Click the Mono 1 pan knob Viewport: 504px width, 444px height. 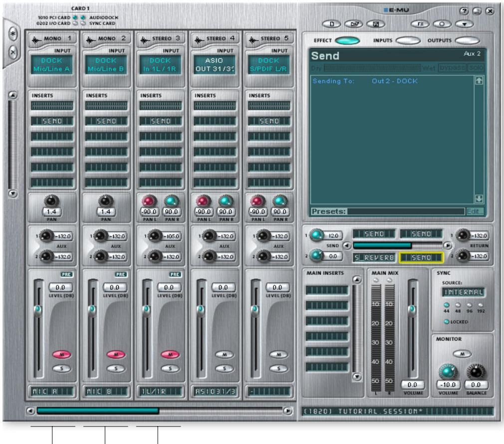51,201
